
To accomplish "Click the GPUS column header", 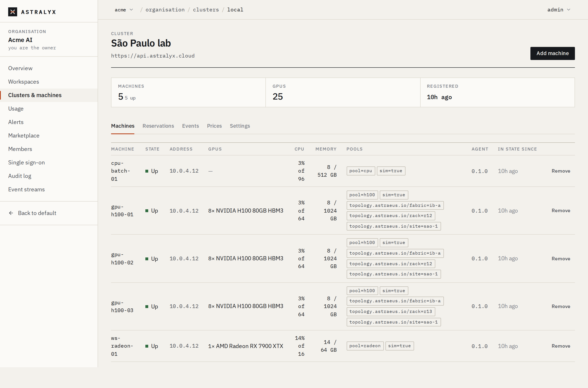I will tap(215, 149).
